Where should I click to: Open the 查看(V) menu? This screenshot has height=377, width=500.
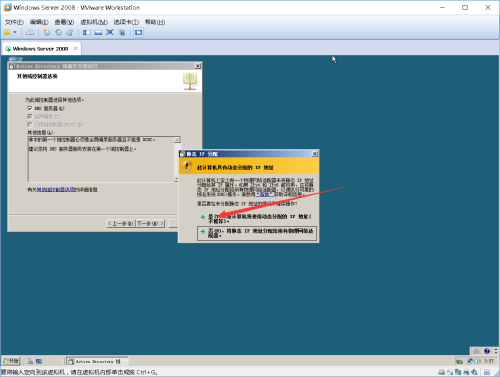(x=64, y=22)
